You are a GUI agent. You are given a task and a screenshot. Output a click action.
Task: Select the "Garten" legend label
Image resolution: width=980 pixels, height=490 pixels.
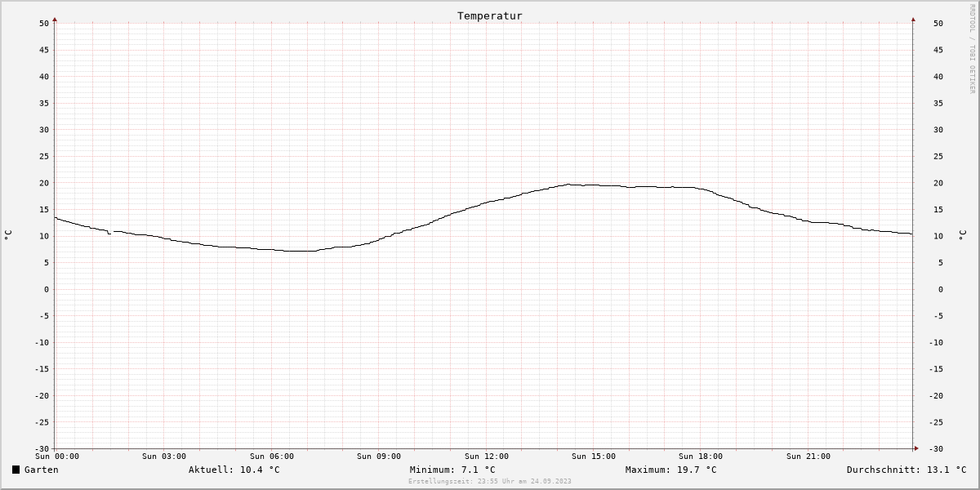click(x=42, y=470)
